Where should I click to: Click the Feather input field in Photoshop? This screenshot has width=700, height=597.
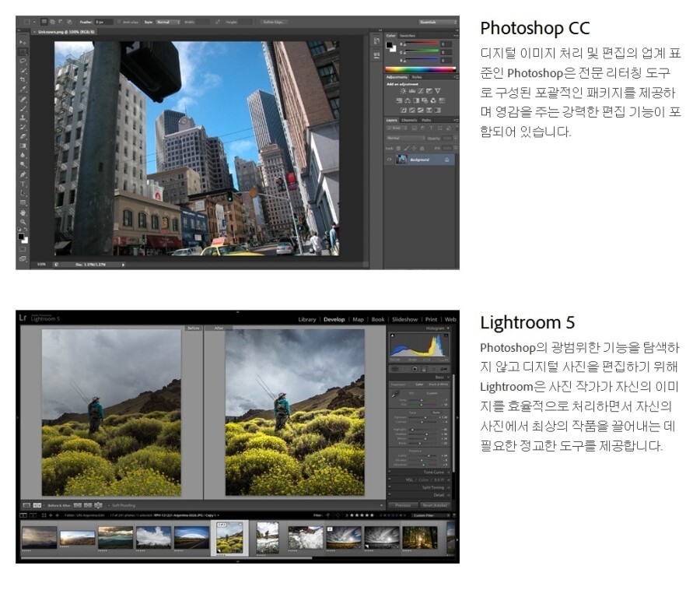[x=103, y=22]
